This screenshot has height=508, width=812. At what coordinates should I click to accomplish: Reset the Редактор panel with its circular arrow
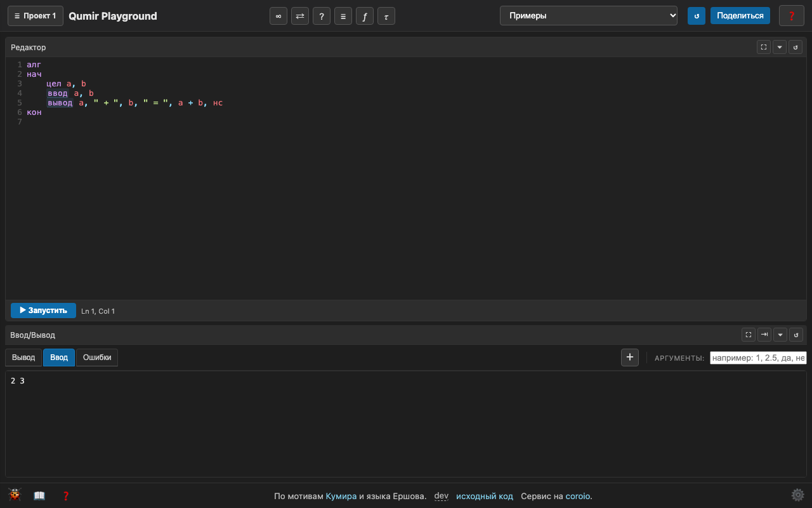(796, 47)
